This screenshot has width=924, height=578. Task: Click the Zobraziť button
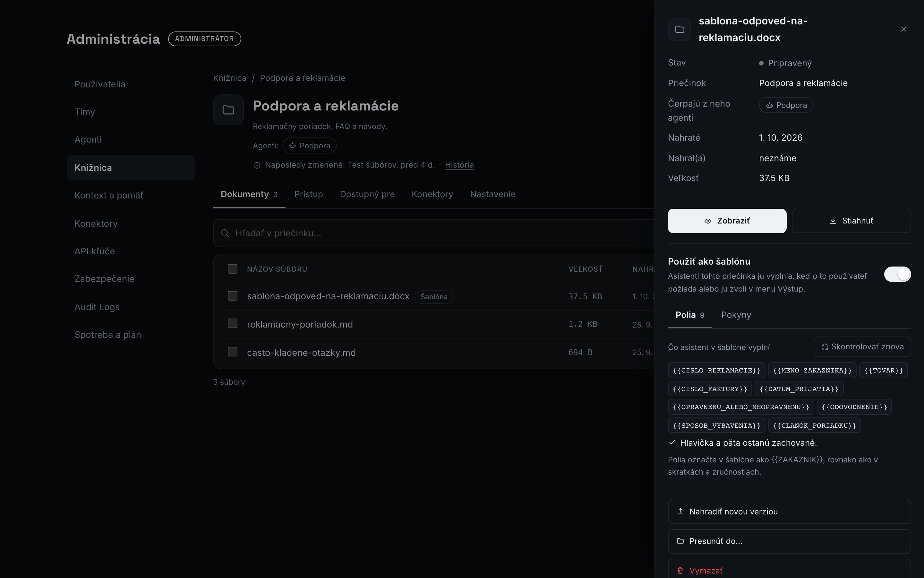(727, 221)
